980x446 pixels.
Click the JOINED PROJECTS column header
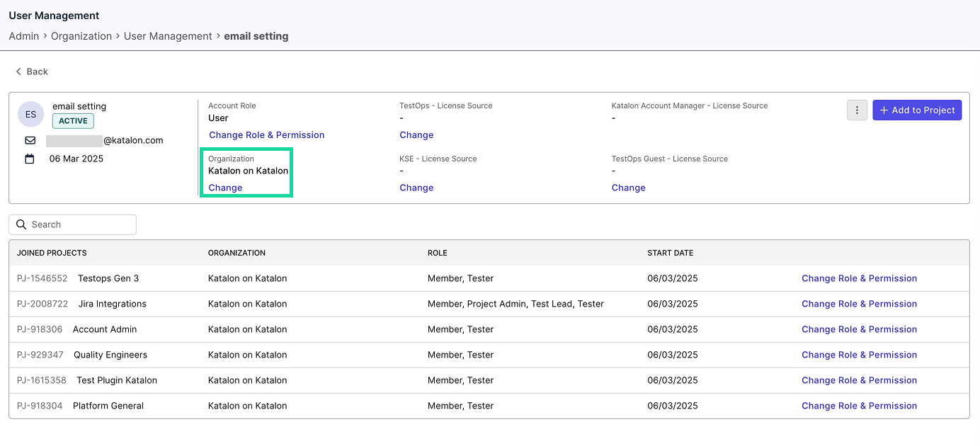[x=52, y=253]
